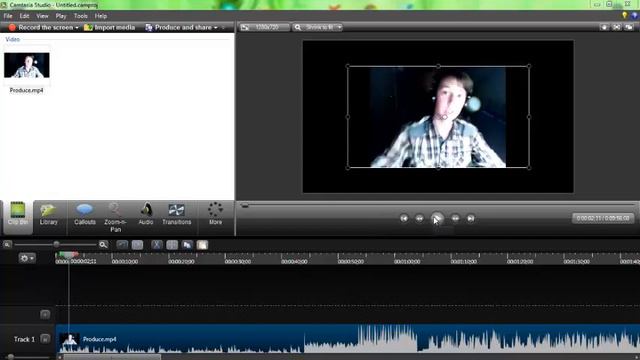Image resolution: width=640 pixels, height=360 pixels.
Task: Click the timeline zoom in magnifier
Action: pyautogui.click(x=103, y=244)
